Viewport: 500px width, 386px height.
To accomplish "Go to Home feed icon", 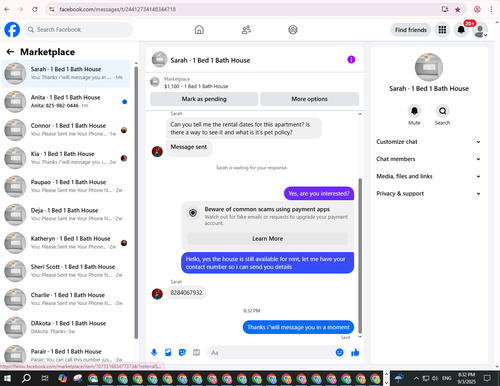I will (x=199, y=30).
